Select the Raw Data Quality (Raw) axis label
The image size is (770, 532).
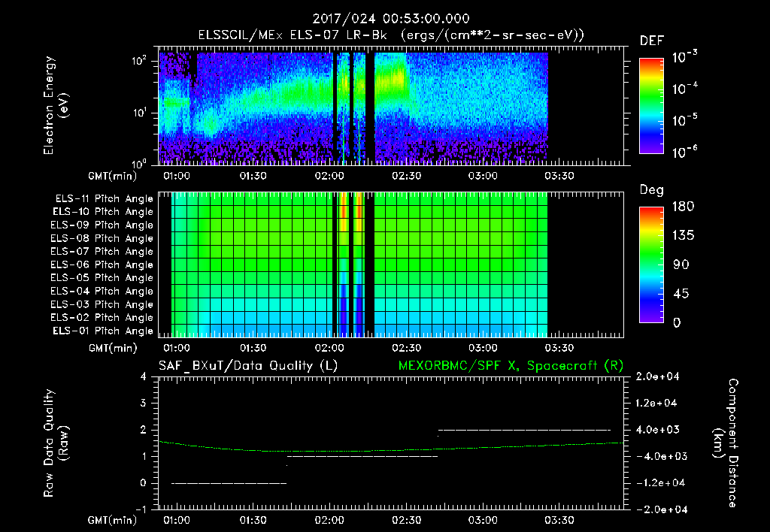coord(56,443)
